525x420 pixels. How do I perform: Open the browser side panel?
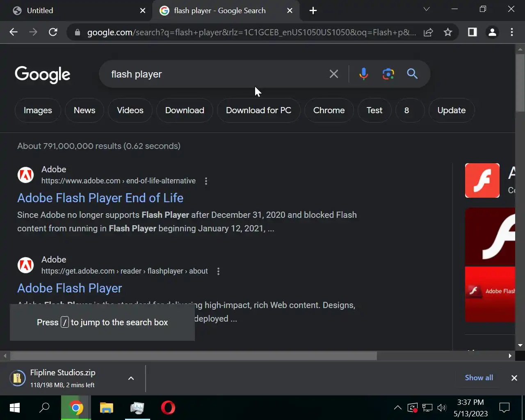(x=472, y=32)
